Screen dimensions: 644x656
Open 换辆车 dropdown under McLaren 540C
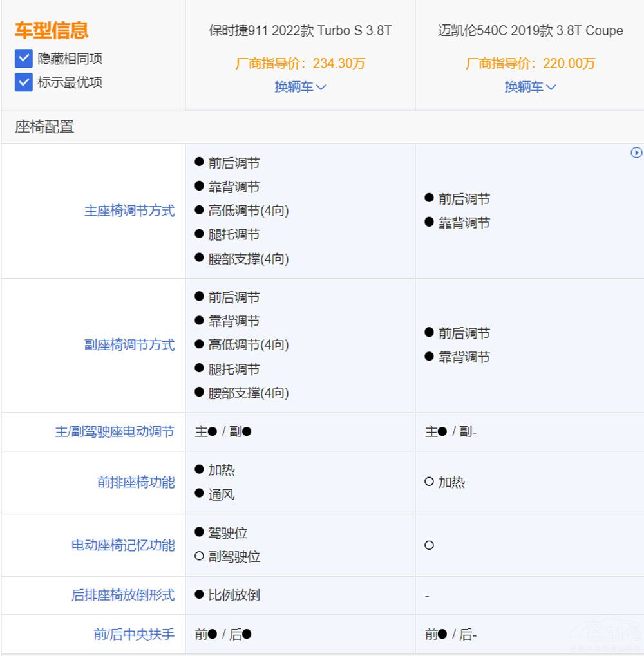coord(530,87)
